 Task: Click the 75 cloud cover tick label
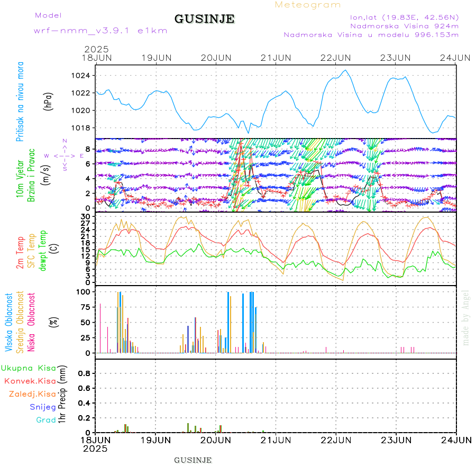(85, 307)
